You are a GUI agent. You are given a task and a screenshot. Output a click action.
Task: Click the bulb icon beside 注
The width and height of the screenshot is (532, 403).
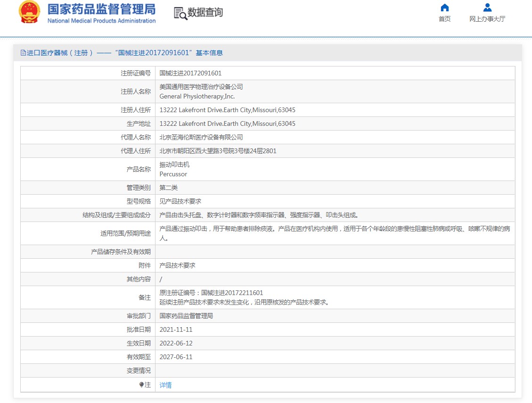141,385
